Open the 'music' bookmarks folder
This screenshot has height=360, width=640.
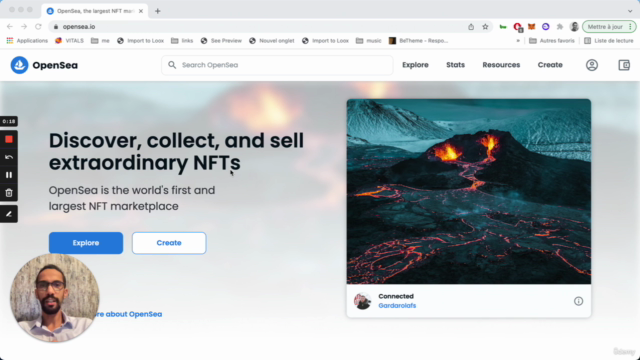click(369, 41)
